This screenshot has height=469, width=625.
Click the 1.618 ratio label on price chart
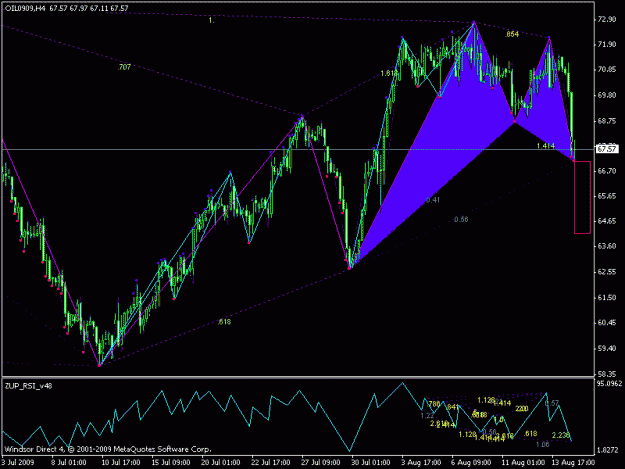point(389,73)
